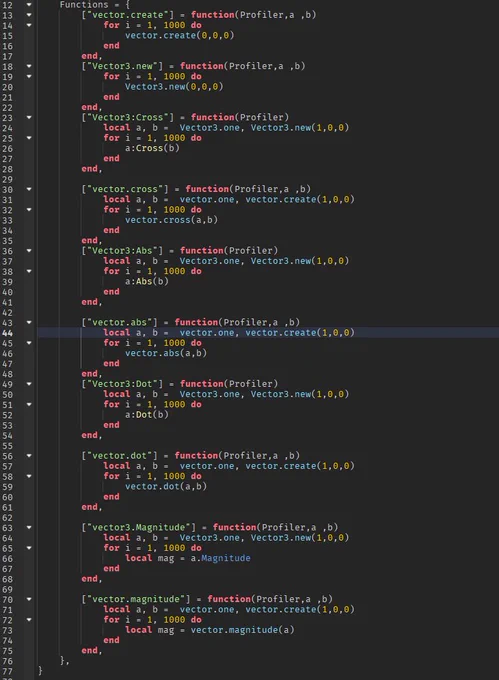
Task: Select line number 77 in the gutter
Action: click(x=7, y=671)
